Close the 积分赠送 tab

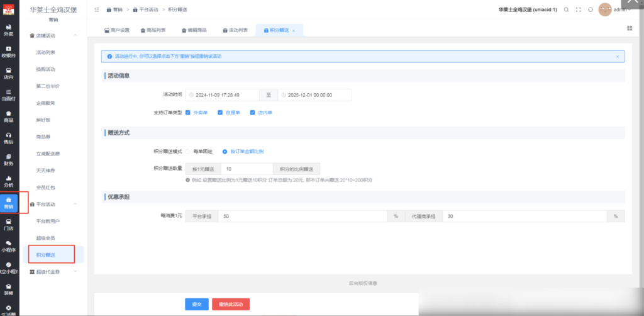(293, 31)
